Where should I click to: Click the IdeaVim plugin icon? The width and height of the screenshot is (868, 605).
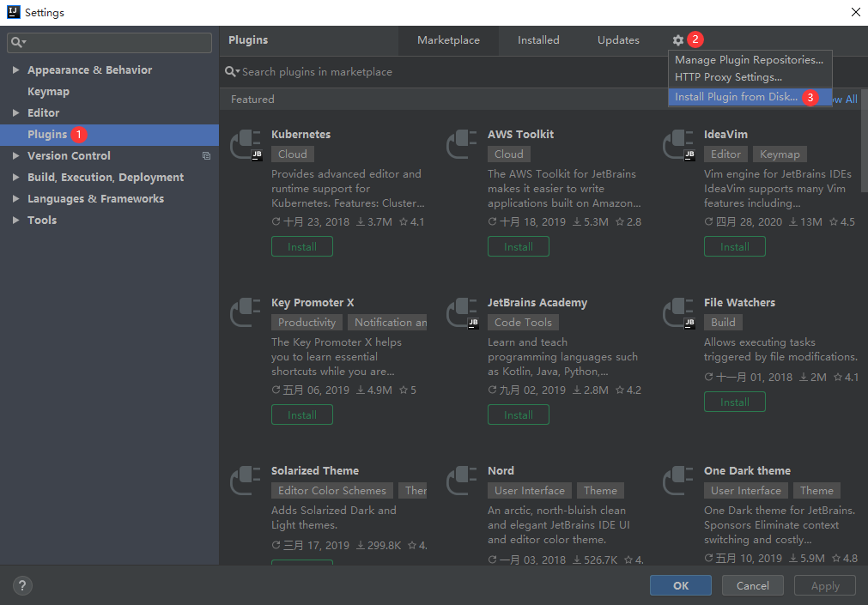click(x=678, y=145)
